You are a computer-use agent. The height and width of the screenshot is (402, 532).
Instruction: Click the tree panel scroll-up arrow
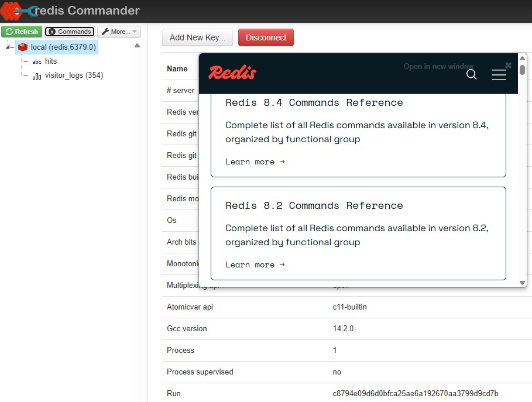click(137, 46)
